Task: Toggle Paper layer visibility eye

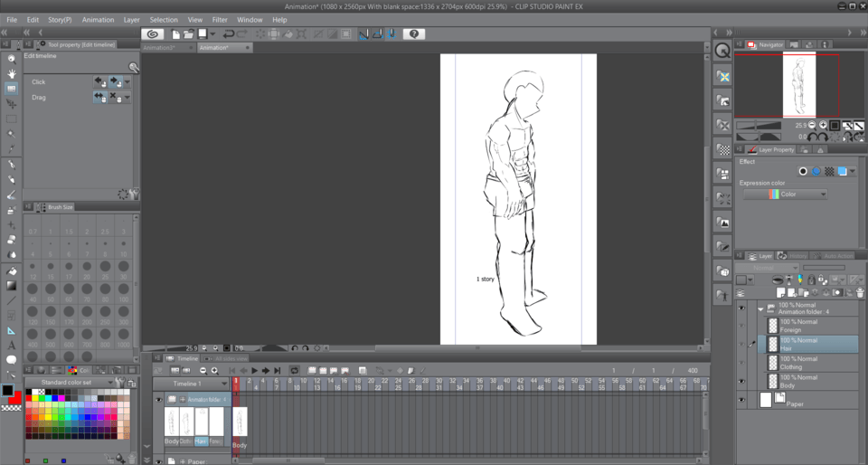Action: 741,399
